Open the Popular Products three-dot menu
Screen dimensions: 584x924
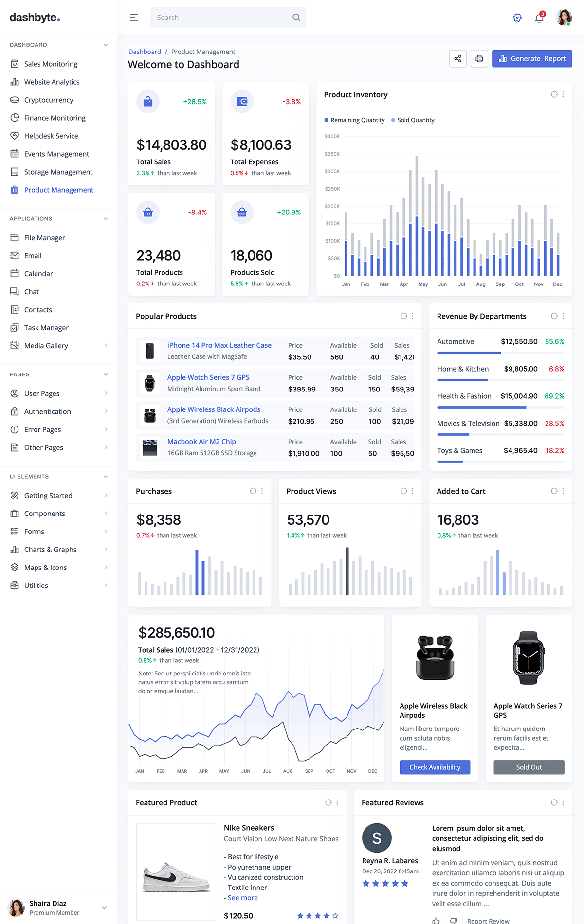click(413, 316)
